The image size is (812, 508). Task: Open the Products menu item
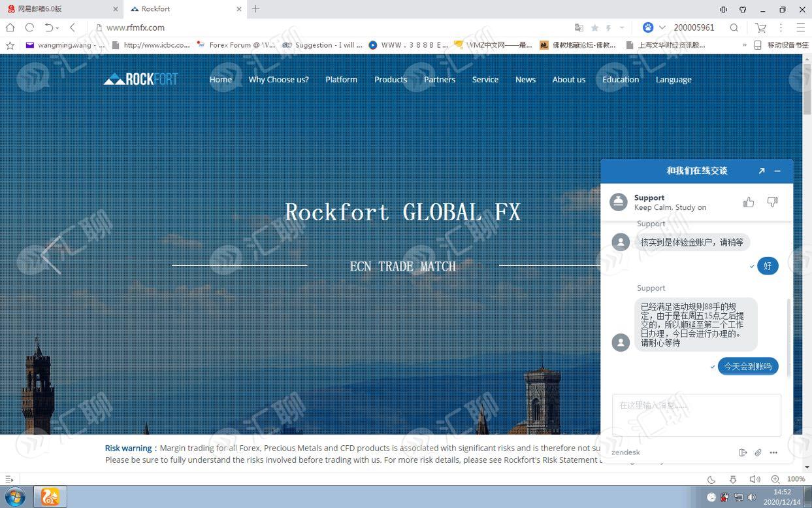tap(391, 80)
